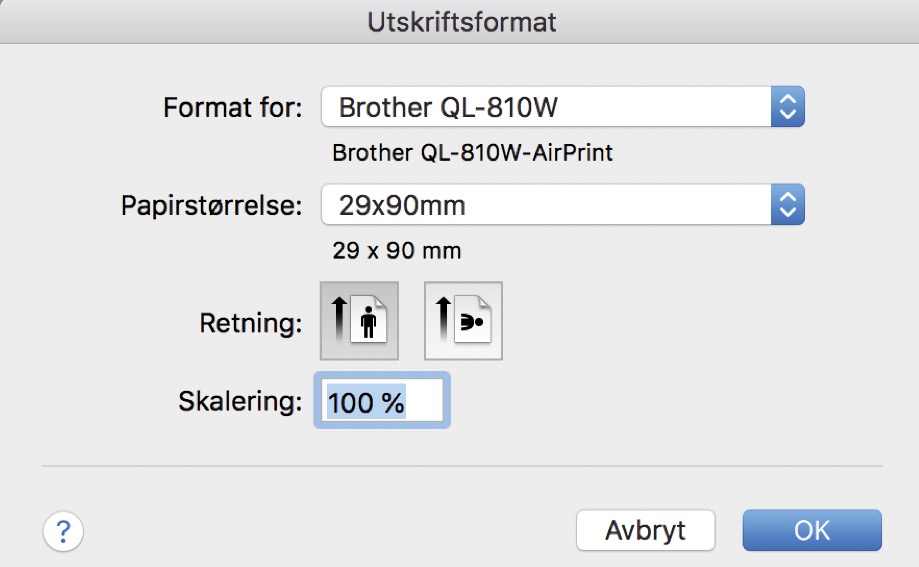Viewport: 919px width, 567px height.
Task: Click the blue arrows on the Papirstørrelse selector
Action: click(787, 207)
